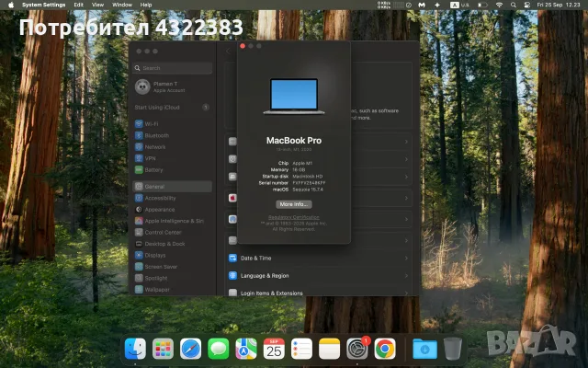Click the Search field in Settings sidebar
The width and height of the screenshot is (588, 368).
tap(172, 68)
